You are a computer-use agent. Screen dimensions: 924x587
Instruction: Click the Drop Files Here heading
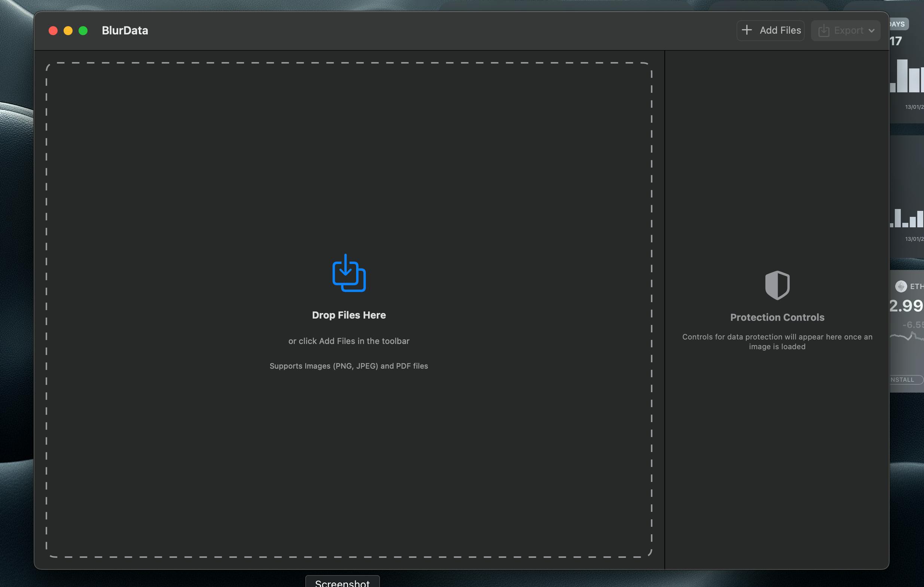349,315
